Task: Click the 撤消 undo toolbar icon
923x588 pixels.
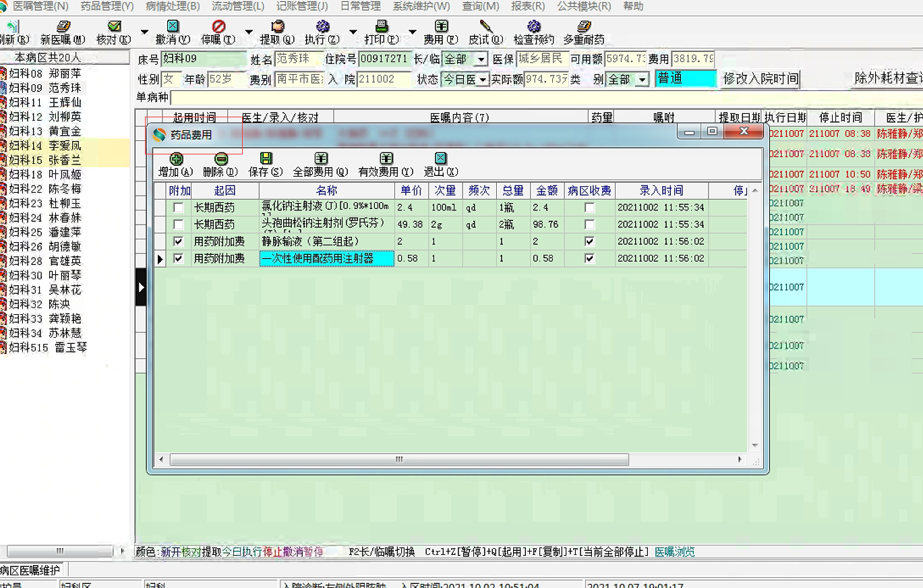Action: point(173,27)
